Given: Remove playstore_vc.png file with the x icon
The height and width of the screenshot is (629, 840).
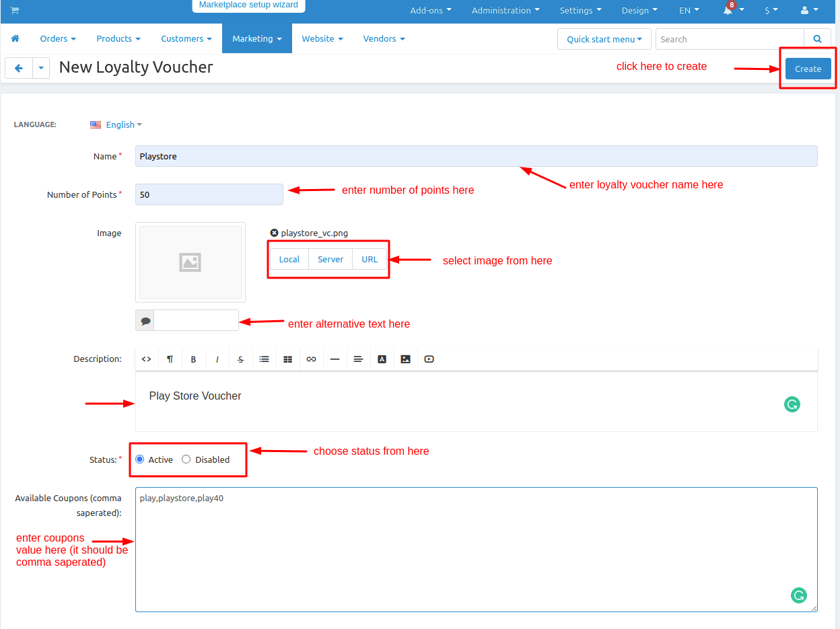Looking at the screenshot, I should coord(274,233).
